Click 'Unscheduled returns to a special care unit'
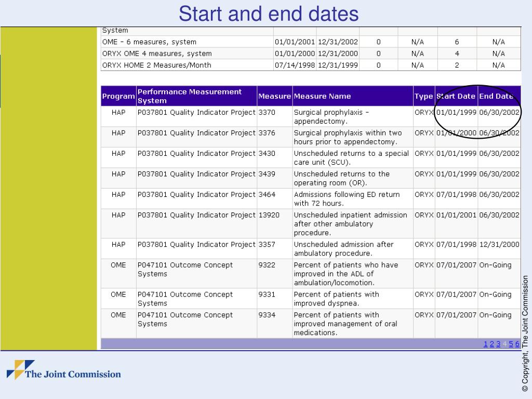 [351, 158]
